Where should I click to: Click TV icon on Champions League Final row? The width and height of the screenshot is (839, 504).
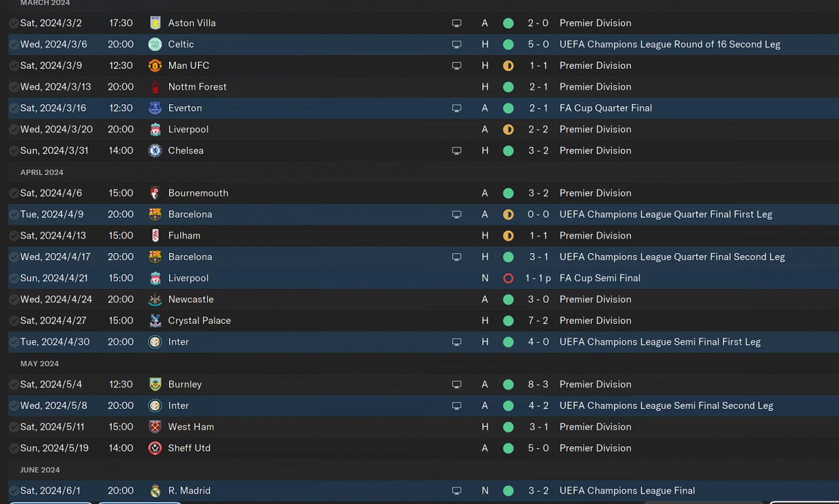point(457,491)
